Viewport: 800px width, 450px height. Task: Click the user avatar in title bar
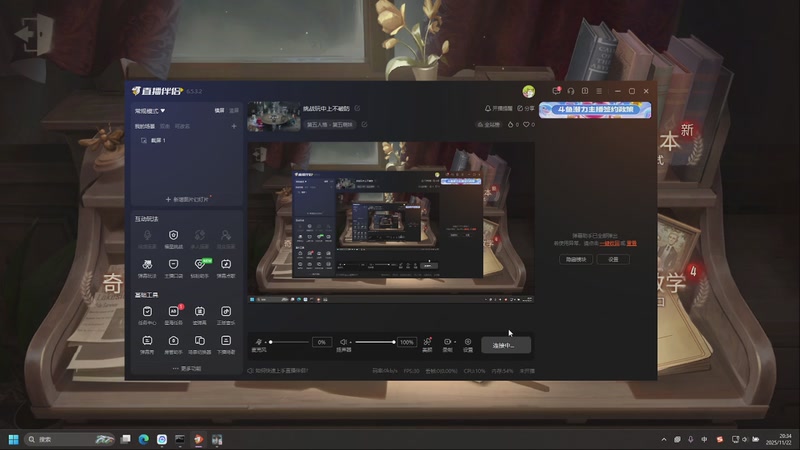(529, 91)
